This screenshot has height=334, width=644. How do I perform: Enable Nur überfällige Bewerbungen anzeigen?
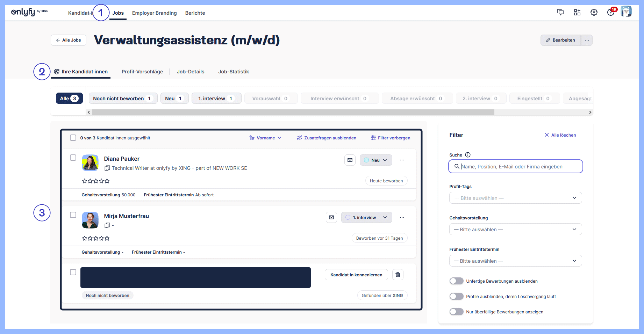pos(457,312)
